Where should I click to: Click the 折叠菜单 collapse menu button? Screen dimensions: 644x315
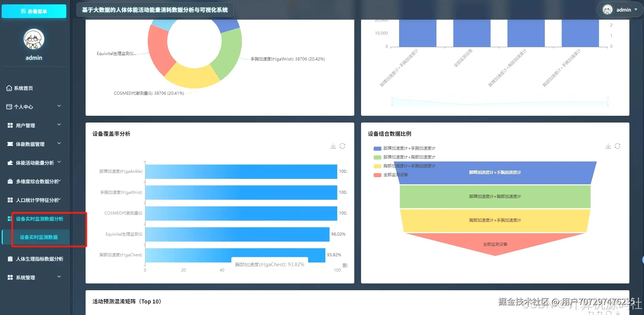tap(34, 11)
